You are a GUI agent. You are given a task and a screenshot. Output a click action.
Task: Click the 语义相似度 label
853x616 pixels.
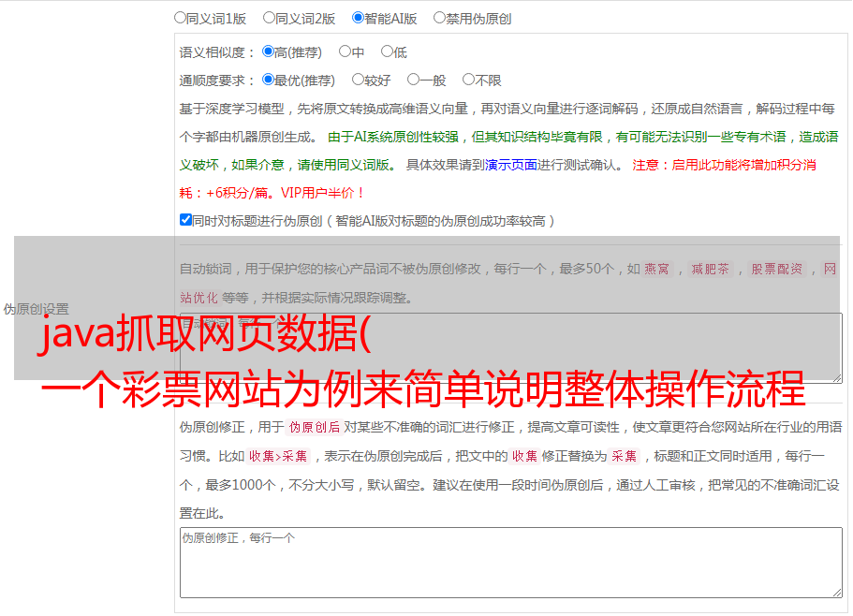[x=217, y=52]
